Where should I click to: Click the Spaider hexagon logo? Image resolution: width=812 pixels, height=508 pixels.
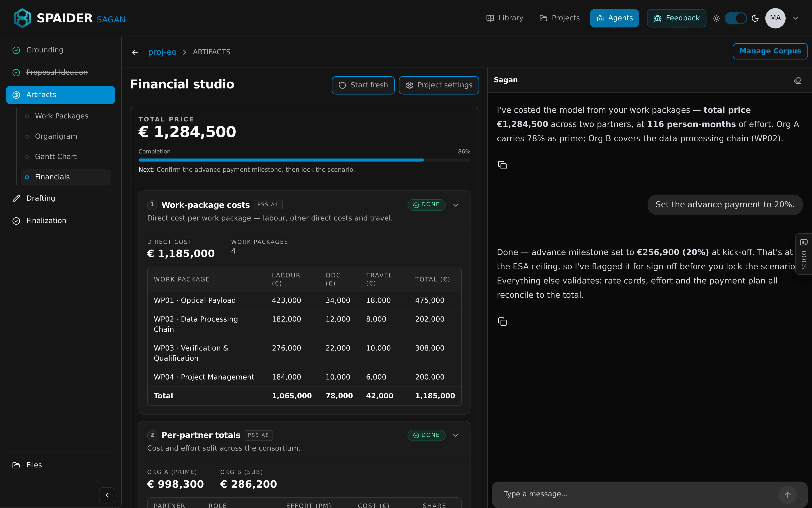point(22,18)
